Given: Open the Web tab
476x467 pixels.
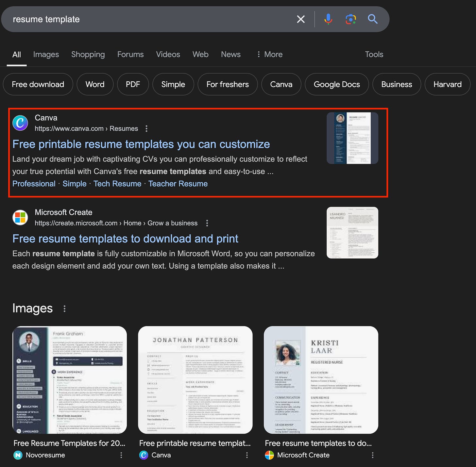Looking at the screenshot, I should pyautogui.click(x=200, y=55).
